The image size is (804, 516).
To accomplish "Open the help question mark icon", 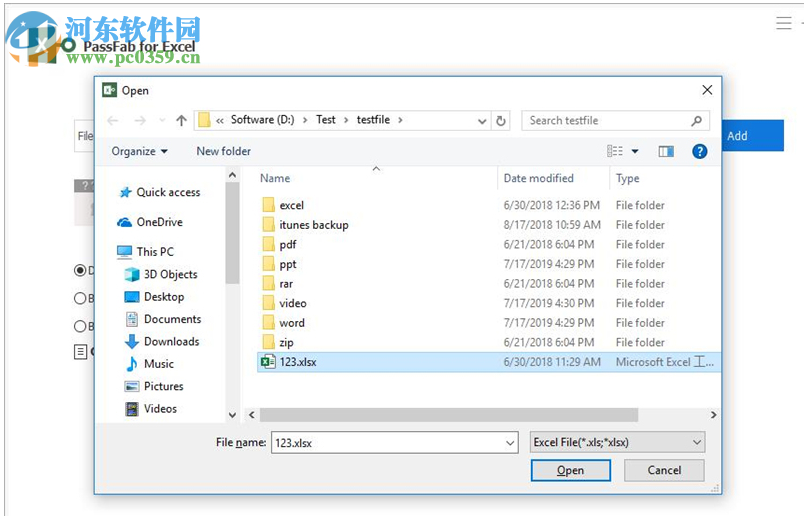I will click(699, 151).
